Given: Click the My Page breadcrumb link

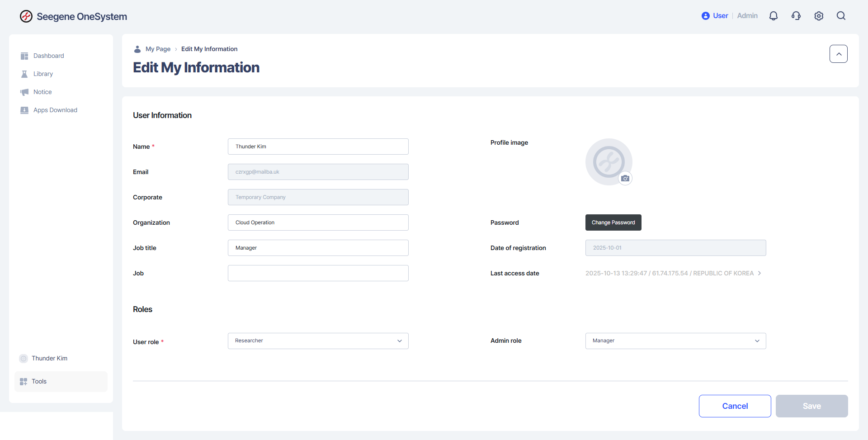Looking at the screenshot, I should point(158,49).
